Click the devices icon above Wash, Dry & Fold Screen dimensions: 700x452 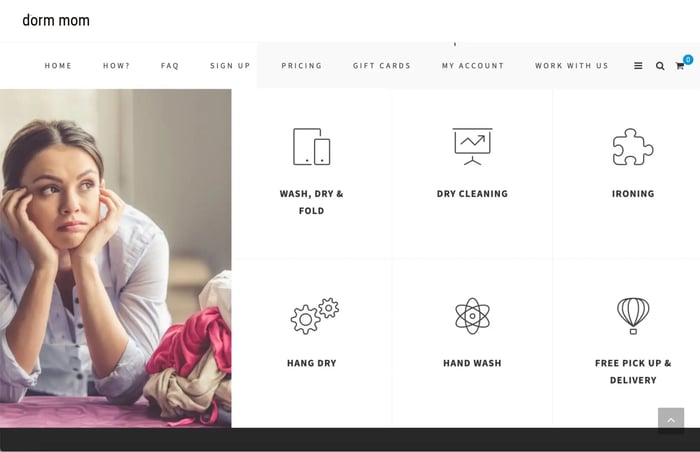[x=312, y=147]
